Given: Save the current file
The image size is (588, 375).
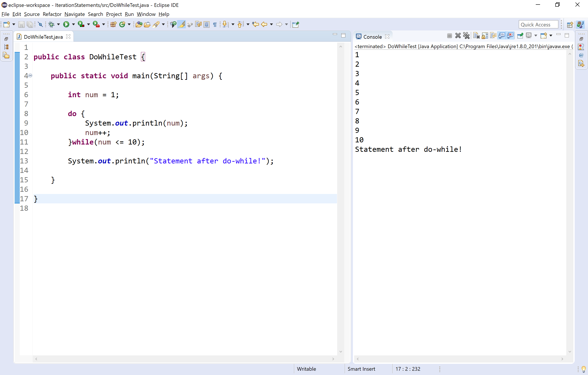Looking at the screenshot, I should [21, 24].
